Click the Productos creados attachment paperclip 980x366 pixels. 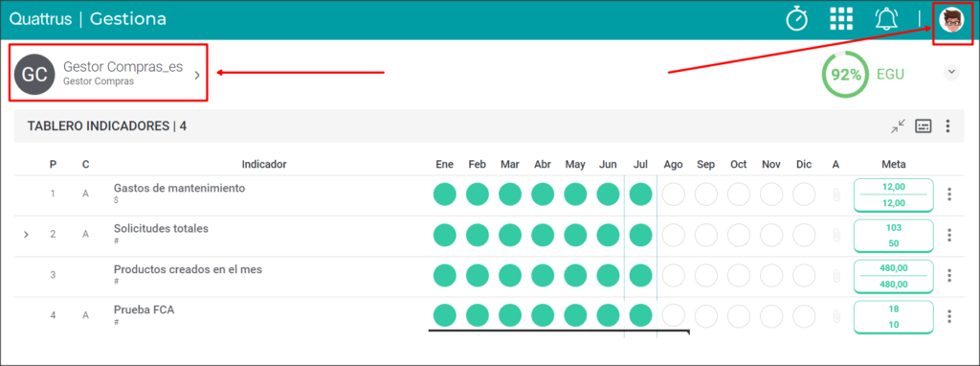click(x=836, y=276)
